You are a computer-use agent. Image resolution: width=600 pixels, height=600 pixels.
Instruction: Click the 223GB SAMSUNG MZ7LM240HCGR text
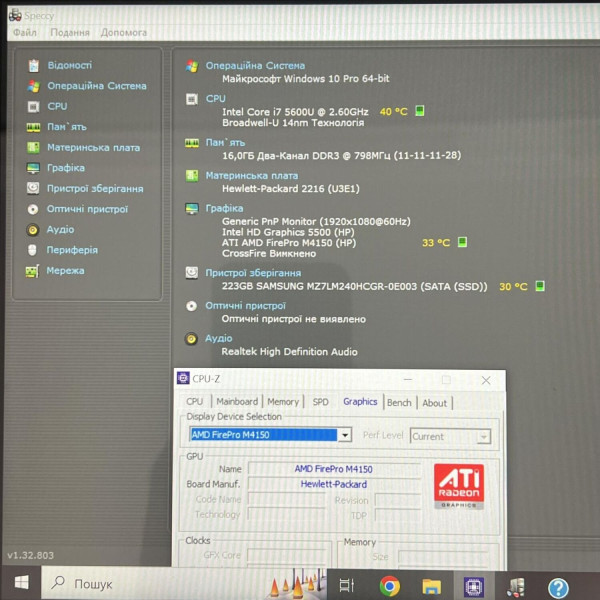tap(354, 287)
